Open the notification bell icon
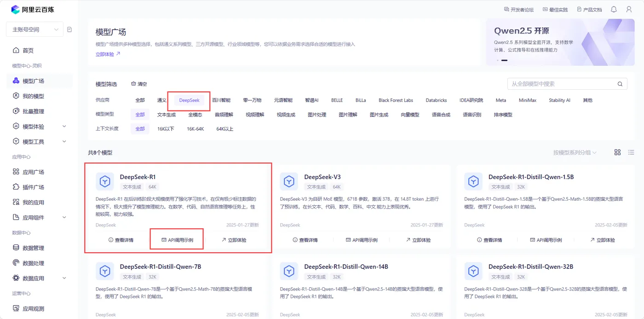 click(614, 9)
